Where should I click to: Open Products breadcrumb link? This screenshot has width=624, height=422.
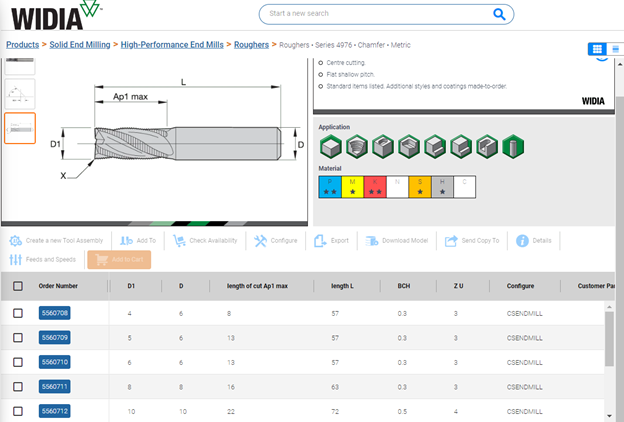(22, 45)
